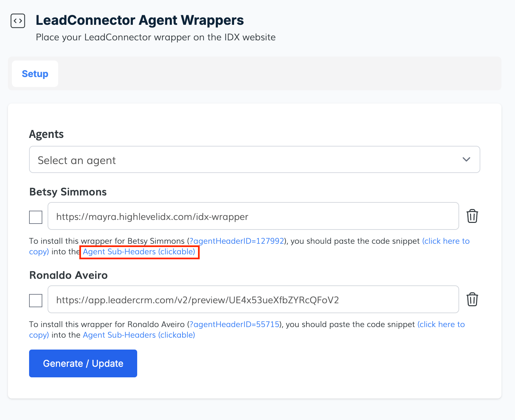Click the Ronaldo Aveiro agent heading
Screen dimensions: 515x420
click(68, 275)
